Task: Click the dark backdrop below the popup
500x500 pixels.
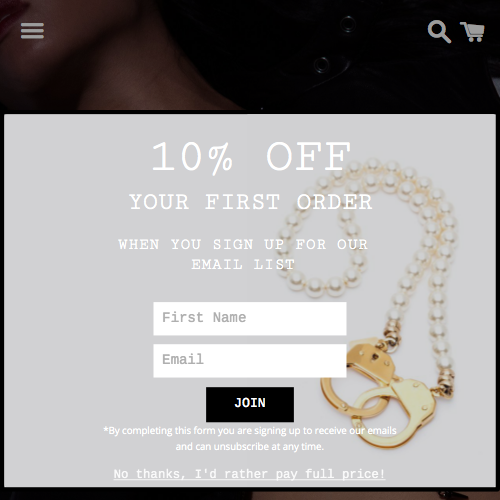Action: click(x=250, y=494)
